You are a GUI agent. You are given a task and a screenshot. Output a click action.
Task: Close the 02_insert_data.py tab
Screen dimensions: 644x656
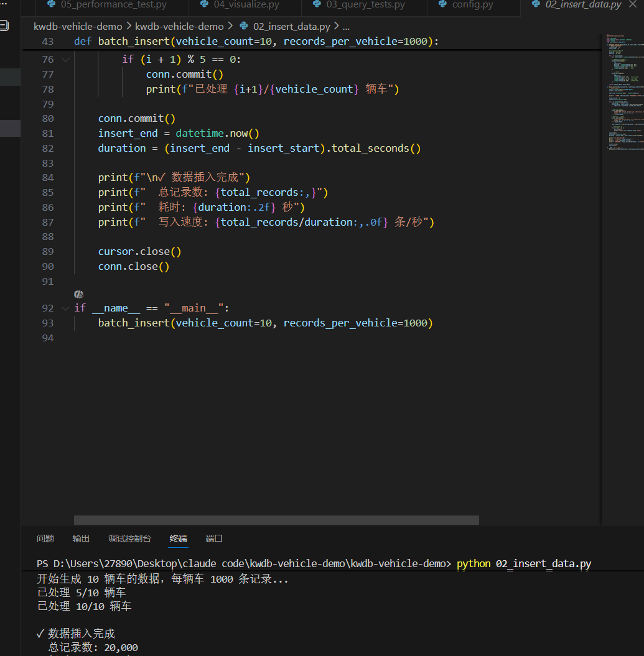[633, 4]
